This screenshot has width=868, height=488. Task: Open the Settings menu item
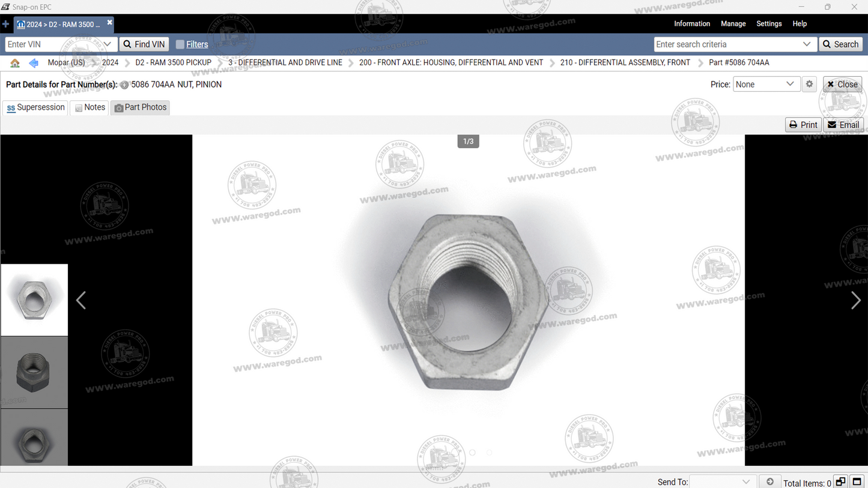pos(769,23)
